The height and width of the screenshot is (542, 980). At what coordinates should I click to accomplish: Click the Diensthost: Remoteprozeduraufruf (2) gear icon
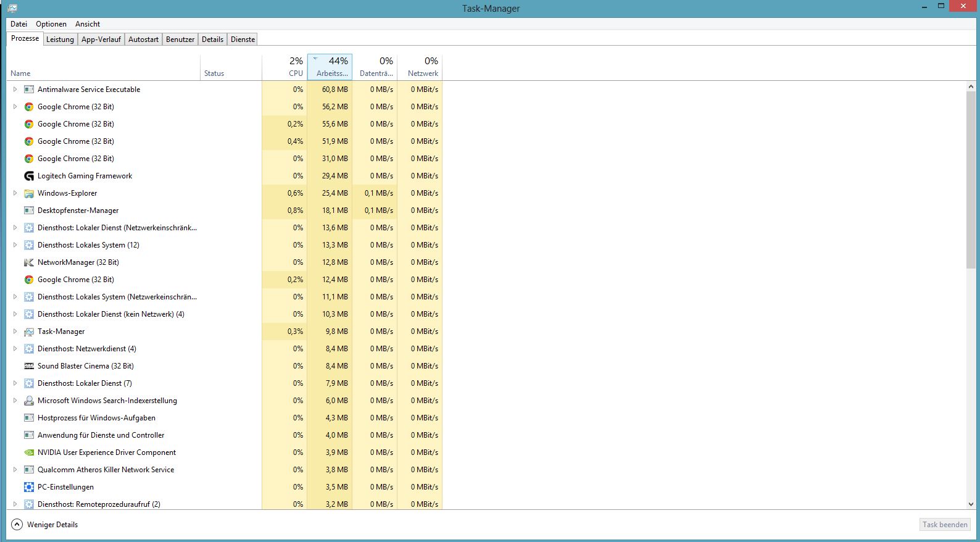point(28,504)
